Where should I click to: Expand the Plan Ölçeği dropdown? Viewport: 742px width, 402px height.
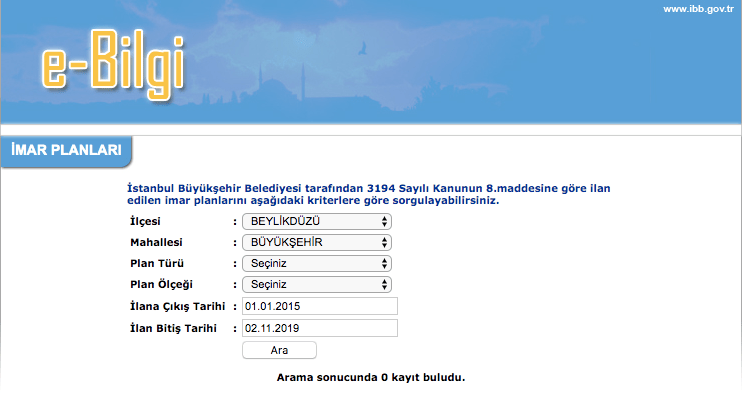coord(317,284)
